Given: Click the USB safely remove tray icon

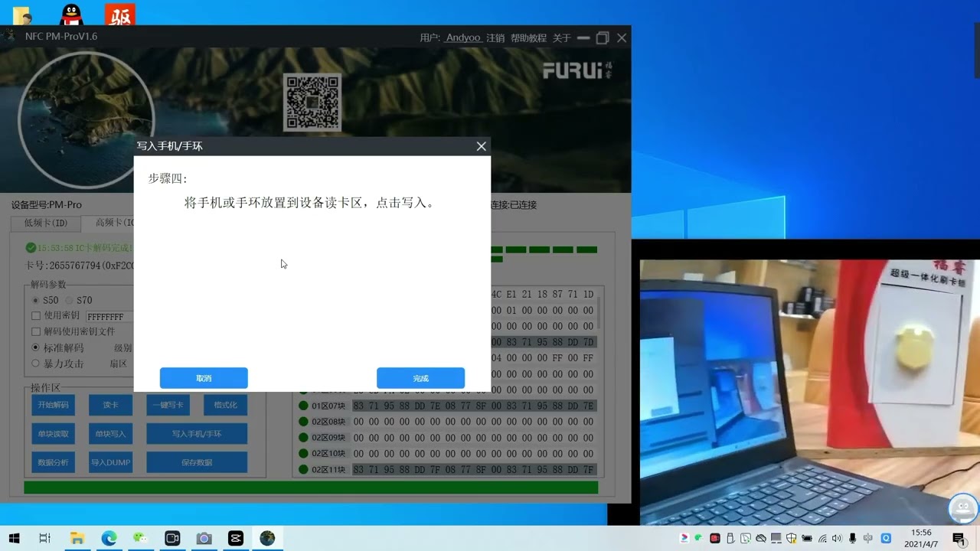Looking at the screenshot, I should tap(730, 538).
